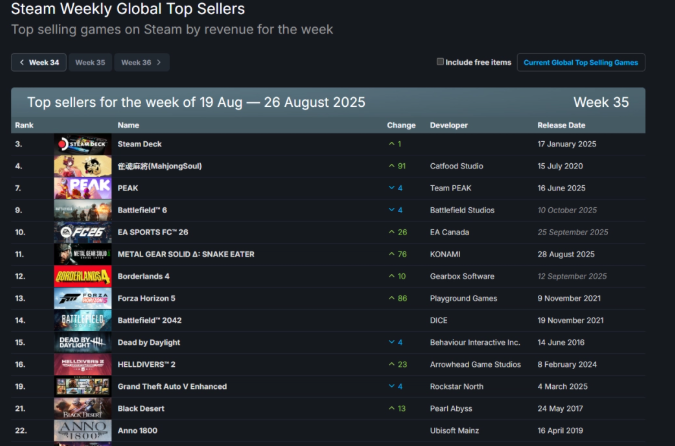
Task: Click the up 86 change for Forza Horizon 5
Action: coord(398,298)
